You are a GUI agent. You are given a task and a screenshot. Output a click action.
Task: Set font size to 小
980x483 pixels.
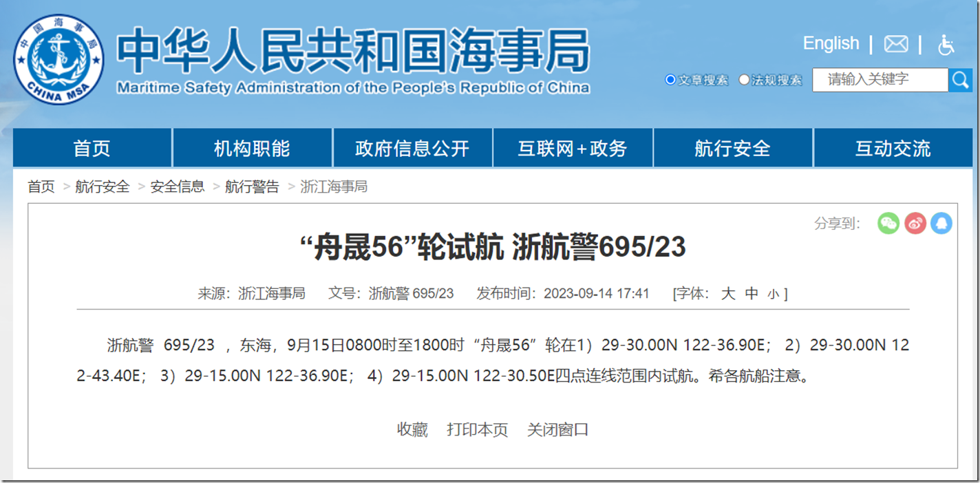(x=774, y=294)
